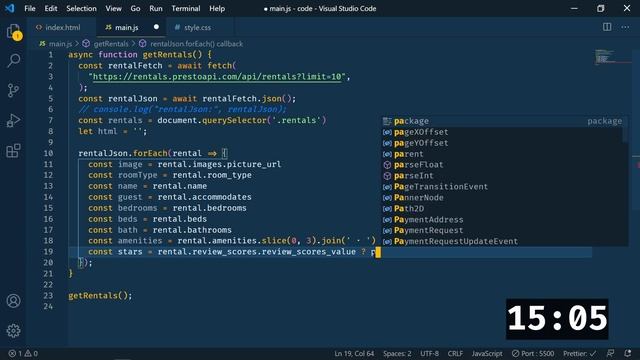Select the parseFloat suggestion

pyautogui.click(x=502, y=165)
